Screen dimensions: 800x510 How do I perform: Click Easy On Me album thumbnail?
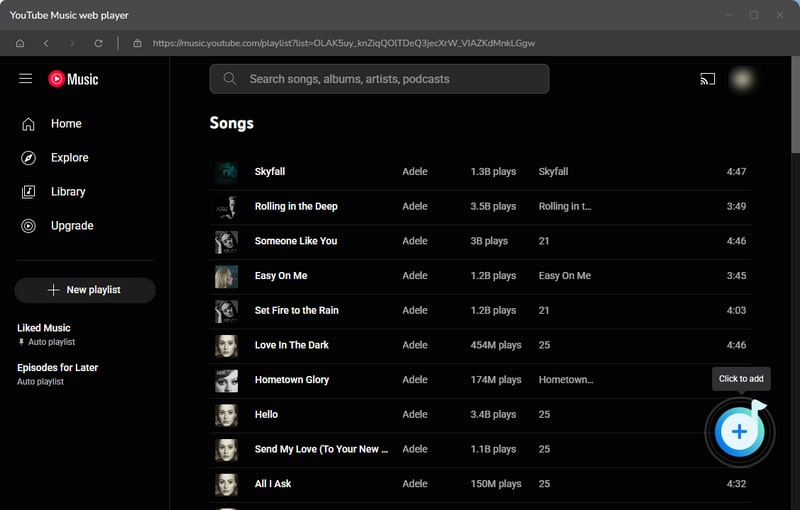226,276
